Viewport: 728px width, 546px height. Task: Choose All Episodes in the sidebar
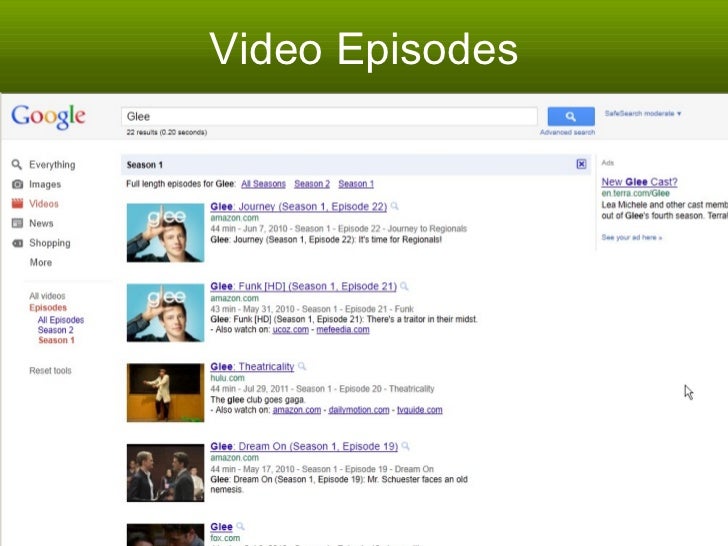[61, 320]
